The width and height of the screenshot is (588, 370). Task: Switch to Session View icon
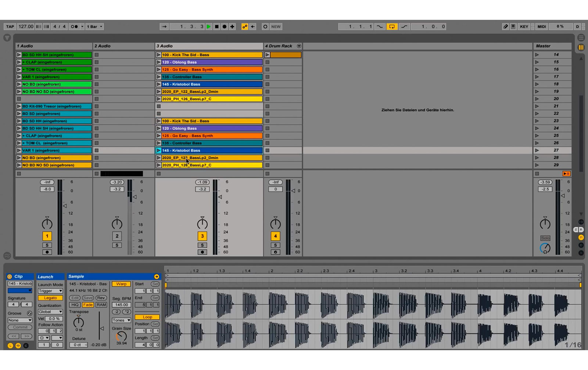point(581,47)
